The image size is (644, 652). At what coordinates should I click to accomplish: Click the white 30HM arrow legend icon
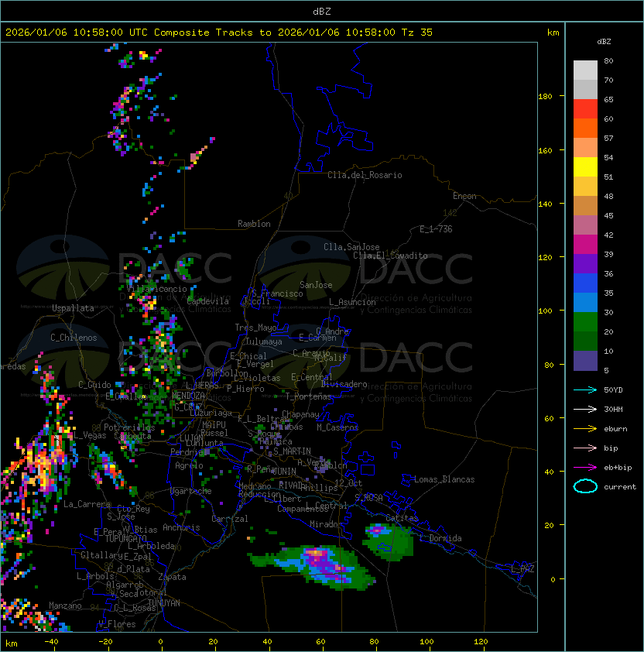click(585, 410)
